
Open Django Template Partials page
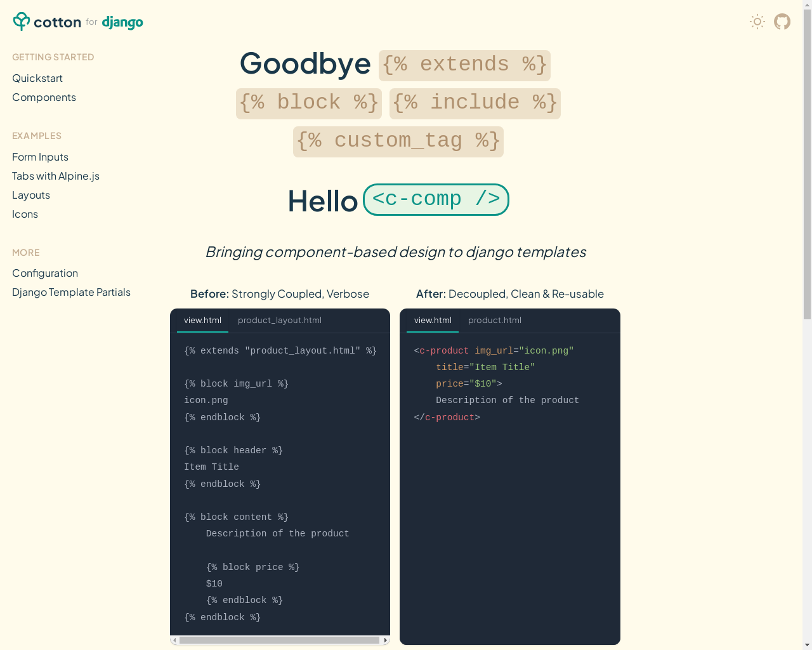click(x=71, y=292)
